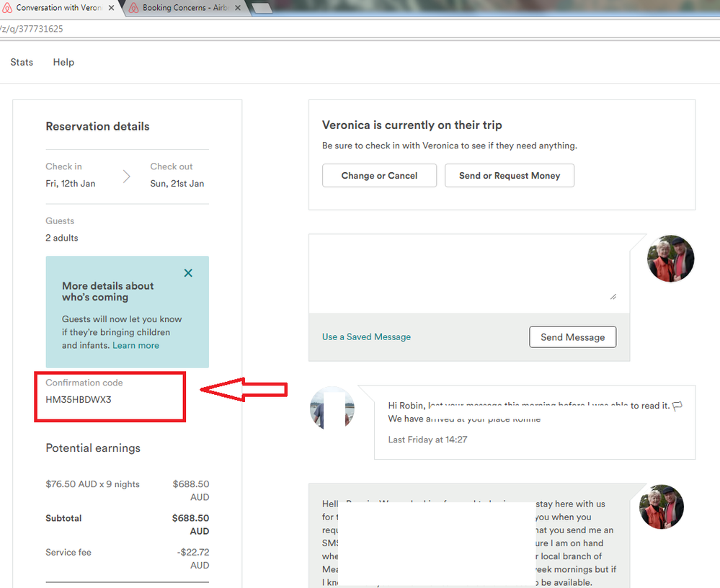Close the "Booking Concerns - Airbnb" tab
The height and width of the screenshot is (588, 720).
coord(238,8)
